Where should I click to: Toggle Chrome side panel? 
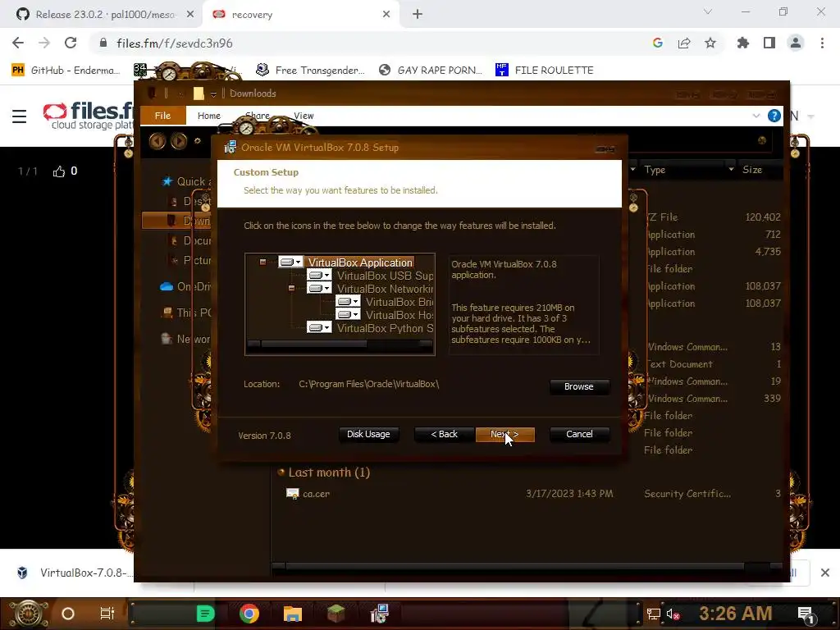point(769,43)
